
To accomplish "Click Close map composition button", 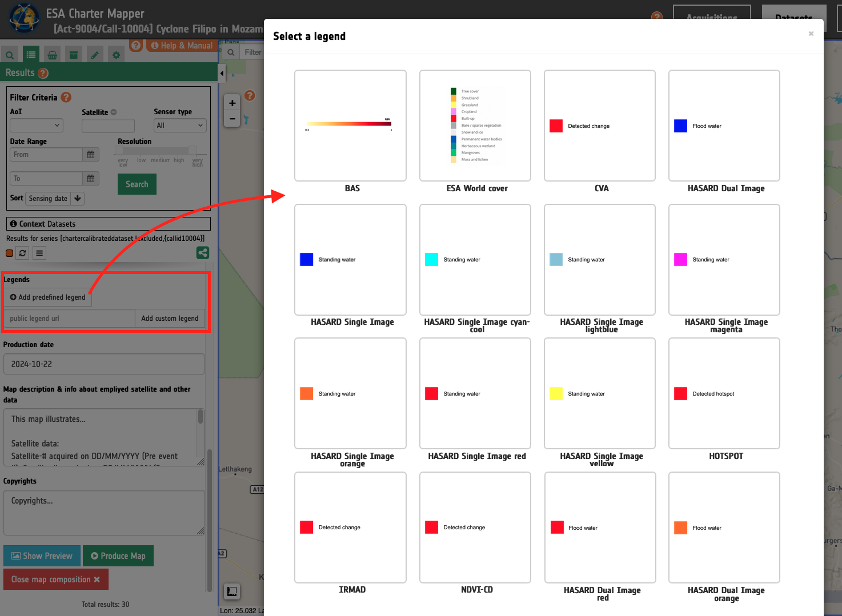I will pos(56,579).
